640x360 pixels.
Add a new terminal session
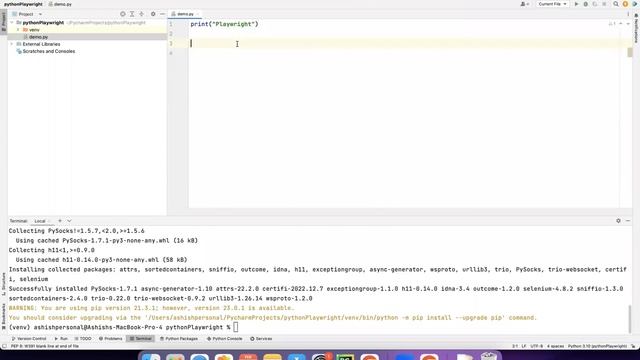pos(60,221)
